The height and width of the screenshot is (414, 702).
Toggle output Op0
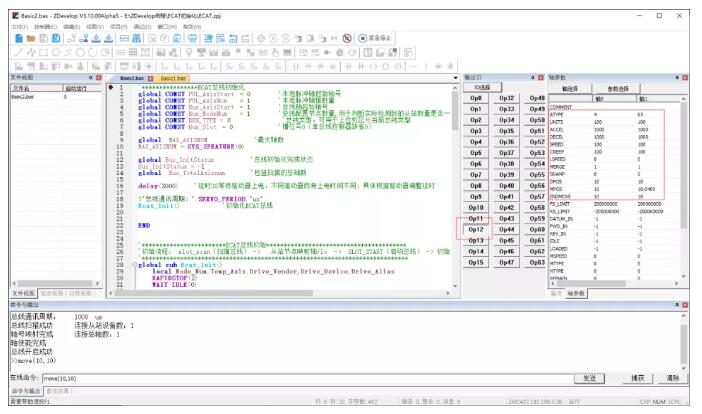tap(476, 98)
